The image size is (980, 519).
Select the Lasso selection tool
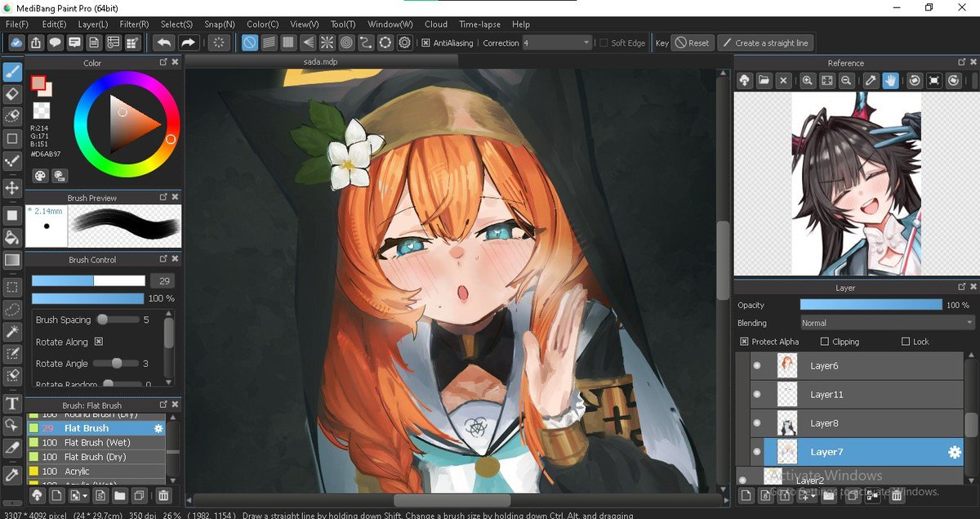(x=12, y=309)
